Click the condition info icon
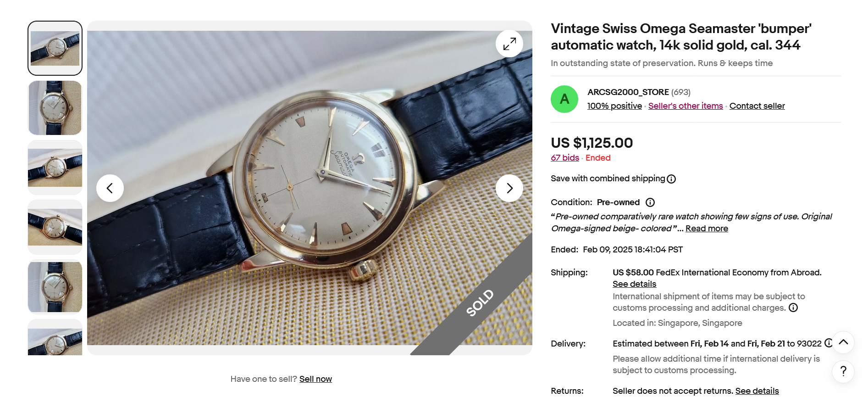This screenshot has width=868, height=397. [650, 202]
